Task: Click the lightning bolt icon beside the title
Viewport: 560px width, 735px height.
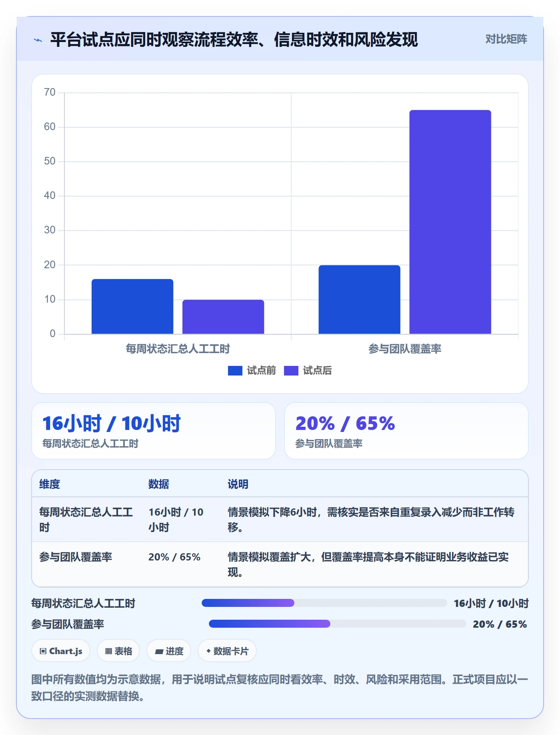Action: [38, 40]
